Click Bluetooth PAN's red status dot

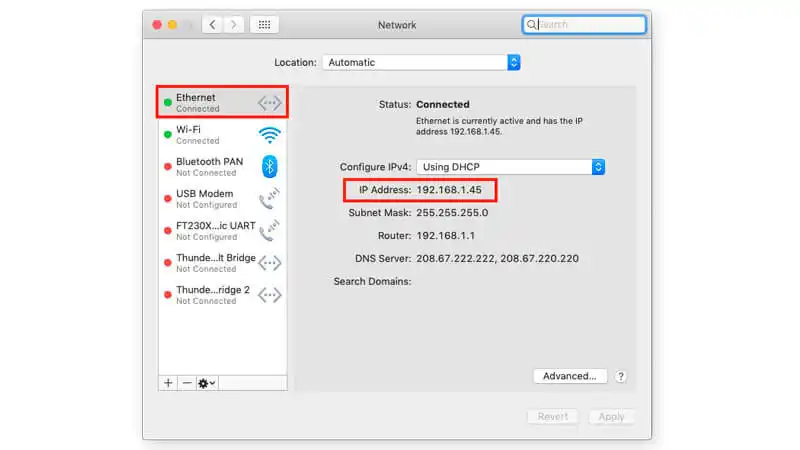167,166
